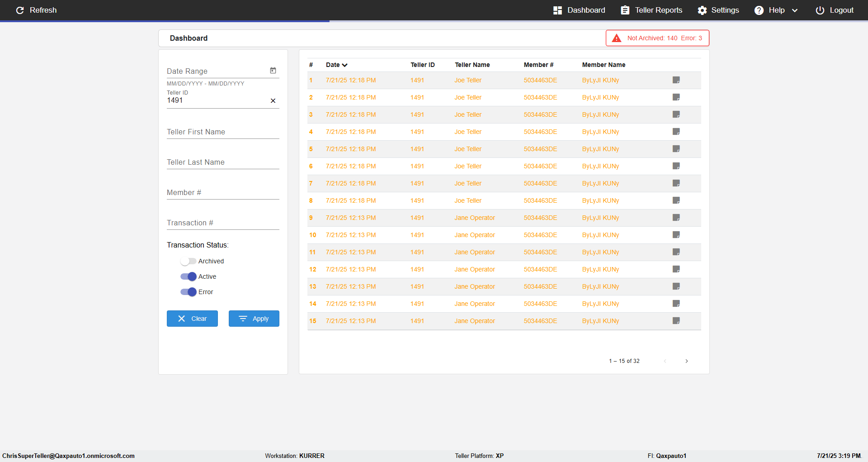Screen dimensions: 868x462
Task: Open note icon for row 3
Action: (x=676, y=114)
